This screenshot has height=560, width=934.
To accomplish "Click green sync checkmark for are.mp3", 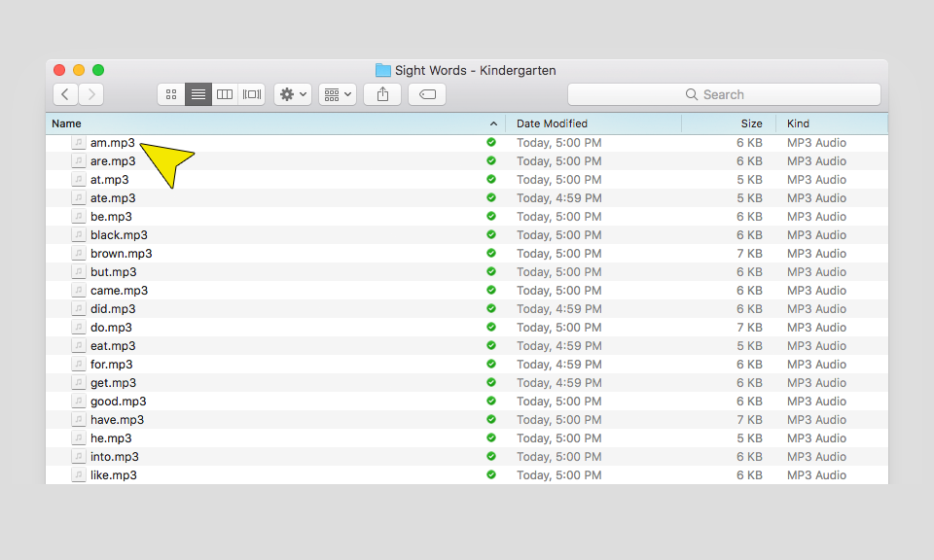I will tap(490, 160).
